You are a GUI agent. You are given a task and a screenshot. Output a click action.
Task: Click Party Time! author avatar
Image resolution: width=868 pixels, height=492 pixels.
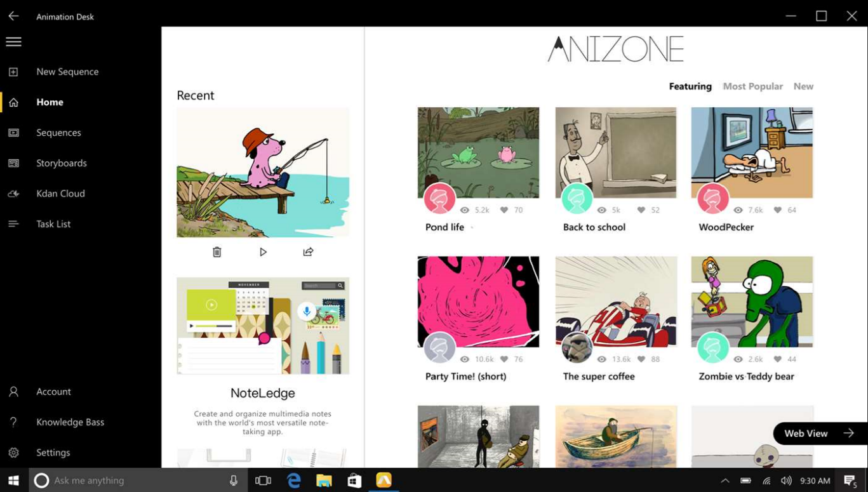tap(439, 347)
